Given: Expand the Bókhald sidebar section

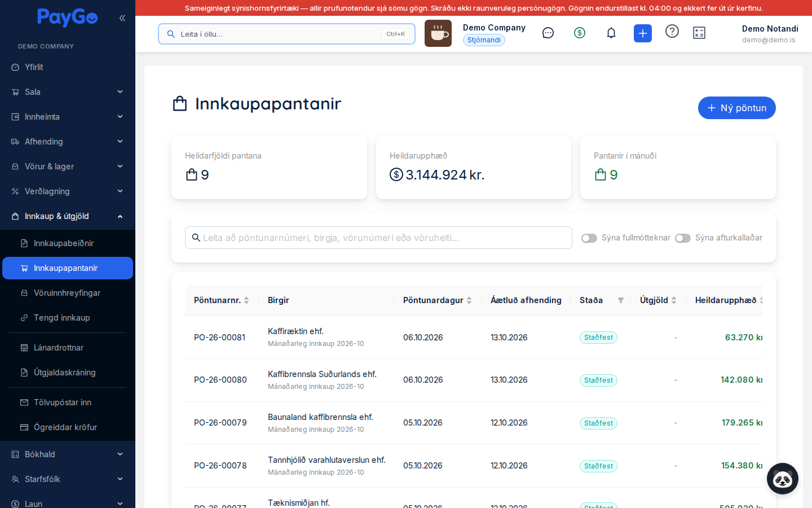Looking at the screenshot, I should 68,454.
